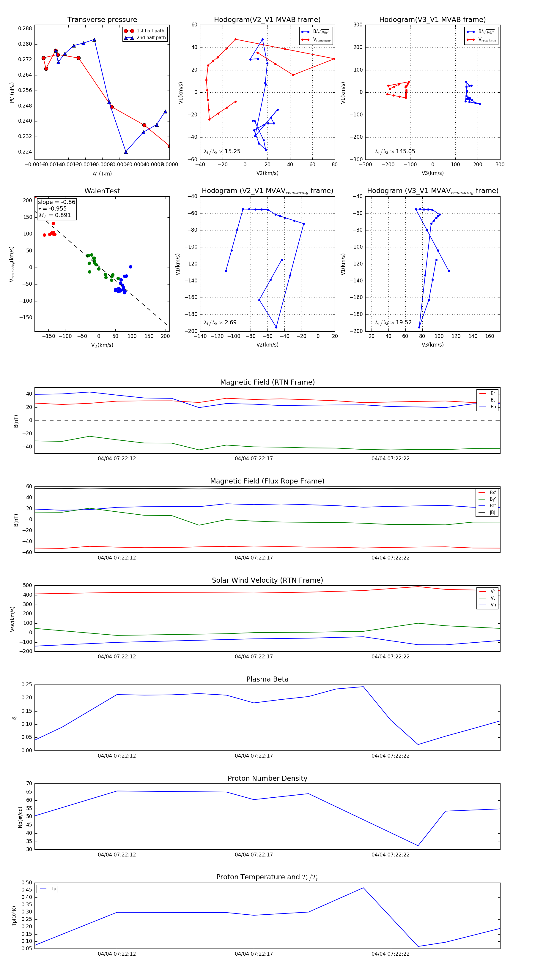
Task: Click the βp y-axis label of Plasma Beta
Action: 15,717
